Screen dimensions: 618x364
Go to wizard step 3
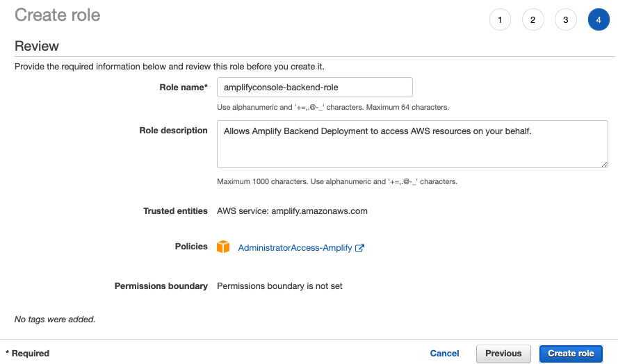[566, 19]
